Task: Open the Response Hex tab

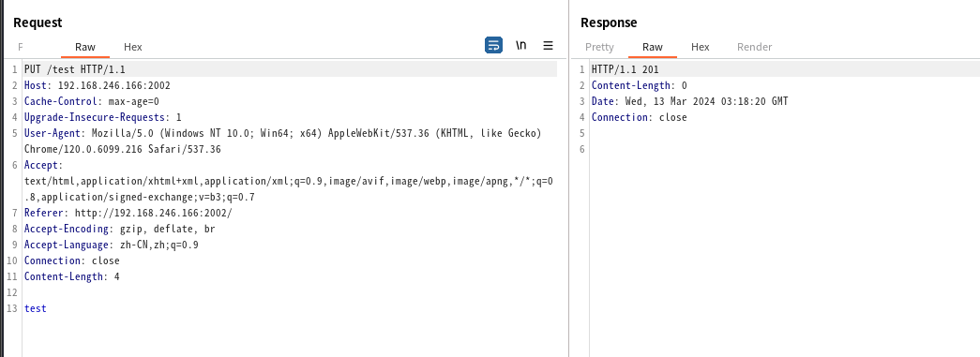Action: point(700,47)
